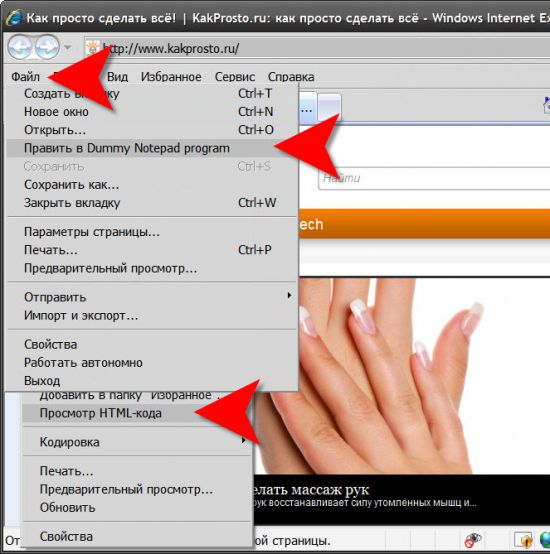Screen dimensions: 550x554
Task: Click the hand massage article image
Action: (x=402, y=376)
